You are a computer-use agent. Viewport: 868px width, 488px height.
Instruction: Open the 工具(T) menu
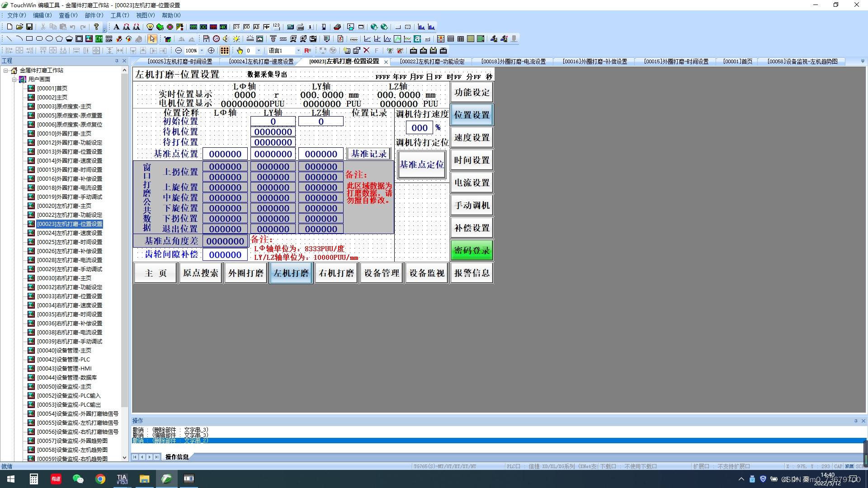point(119,15)
